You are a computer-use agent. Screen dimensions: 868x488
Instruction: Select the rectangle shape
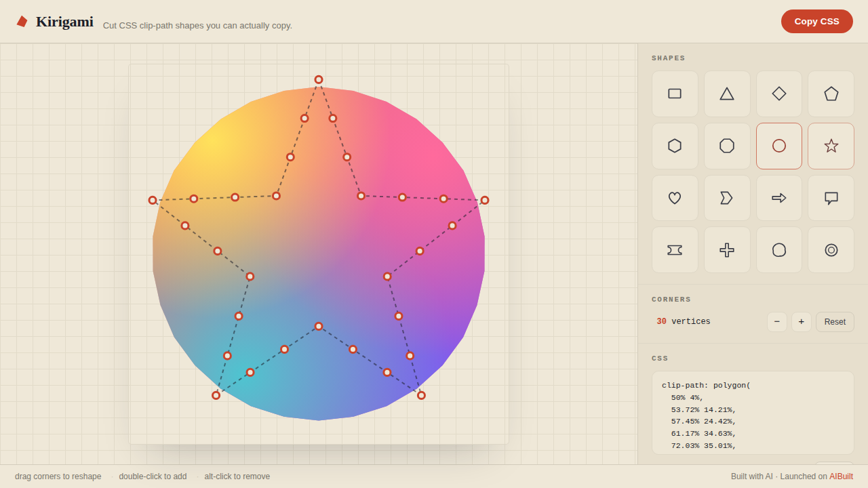(x=675, y=94)
